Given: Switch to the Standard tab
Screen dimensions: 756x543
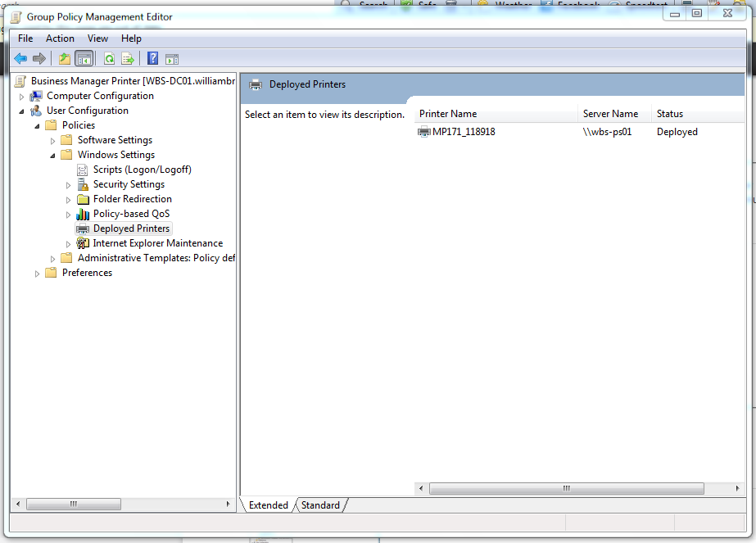Looking at the screenshot, I should click(319, 505).
